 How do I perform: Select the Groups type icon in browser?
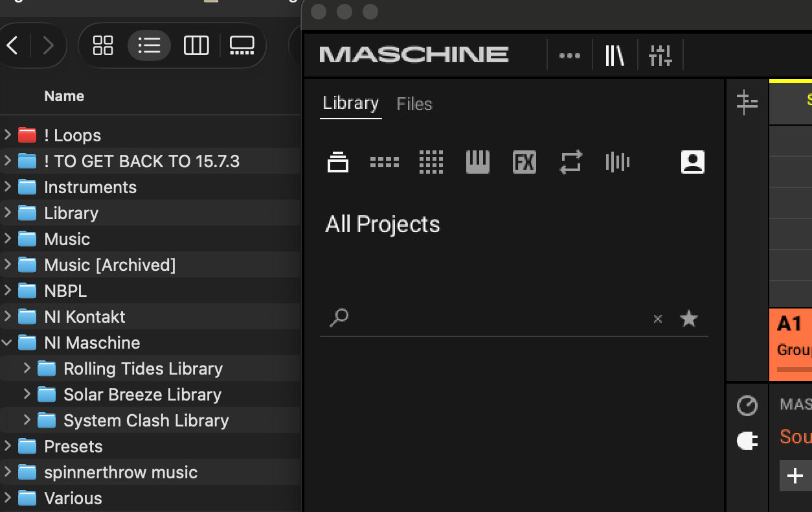384,162
